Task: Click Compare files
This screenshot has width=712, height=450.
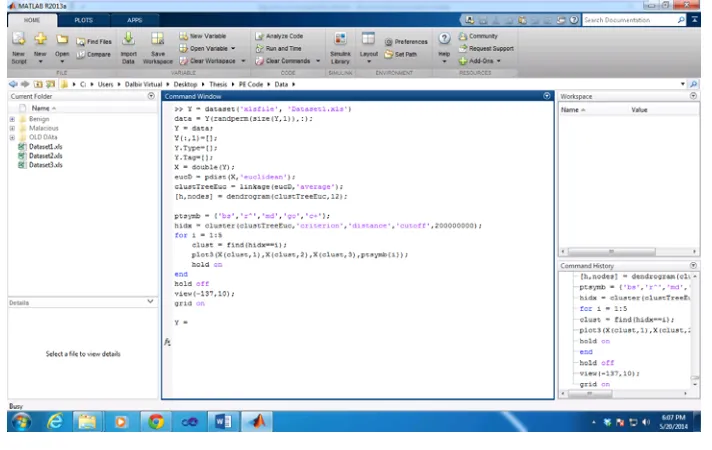Action: [94, 54]
